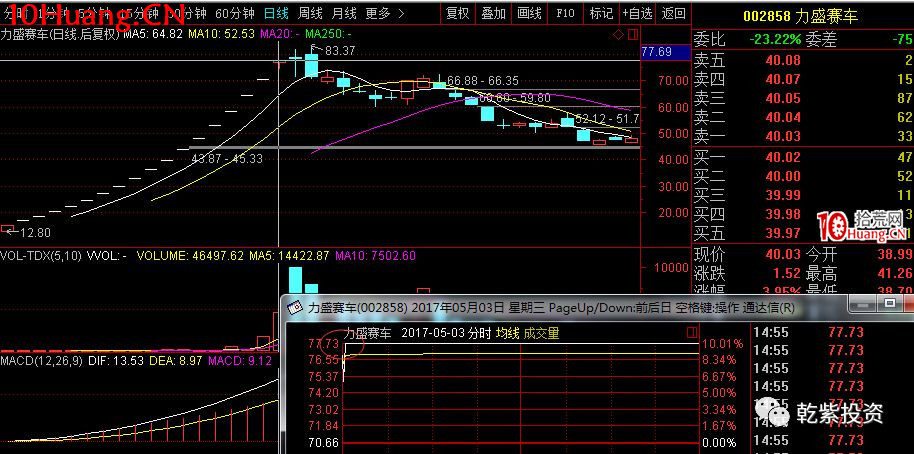The width and height of the screenshot is (914, 454).
Task: Toggle the 均线 line in the popup
Action: [507, 333]
